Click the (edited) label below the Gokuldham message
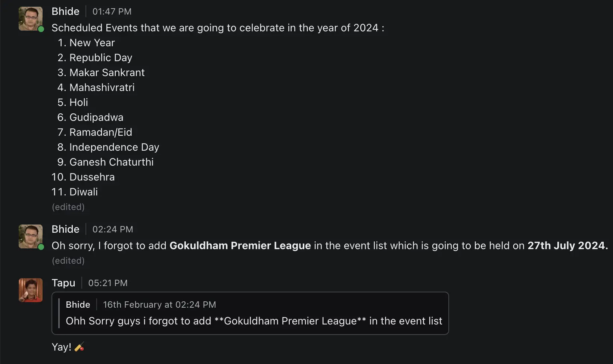The image size is (613, 364). point(68,261)
